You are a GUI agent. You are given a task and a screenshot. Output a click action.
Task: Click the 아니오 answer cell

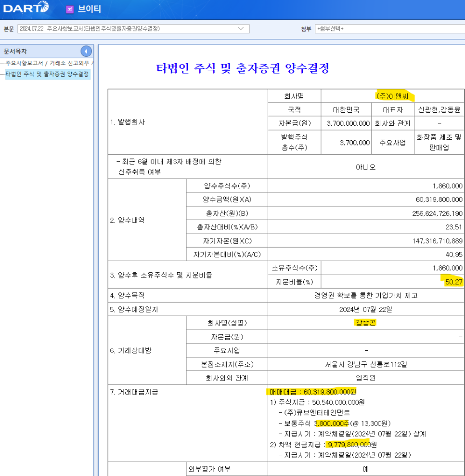point(366,167)
